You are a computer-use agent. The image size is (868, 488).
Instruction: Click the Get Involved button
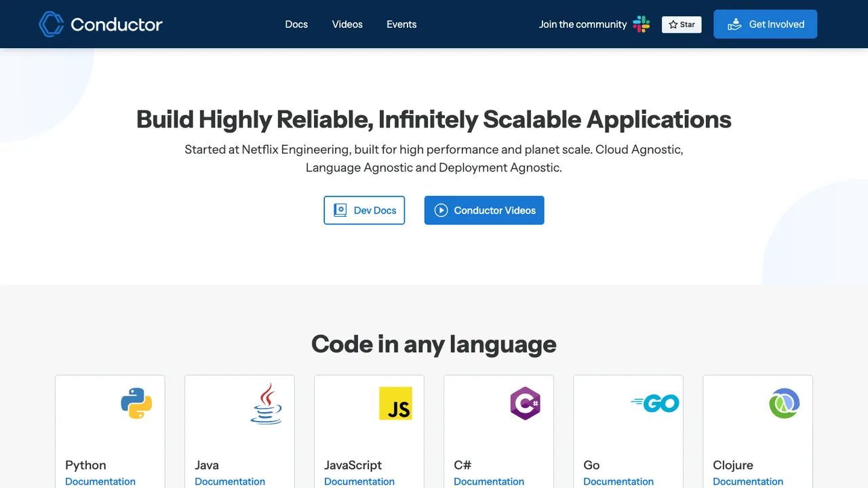765,24
